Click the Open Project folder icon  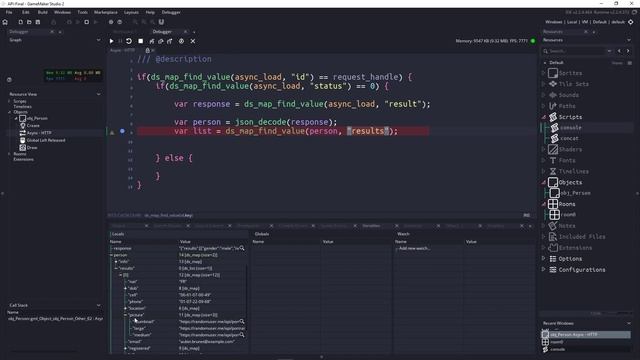pyautogui.click(x=29, y=22)
